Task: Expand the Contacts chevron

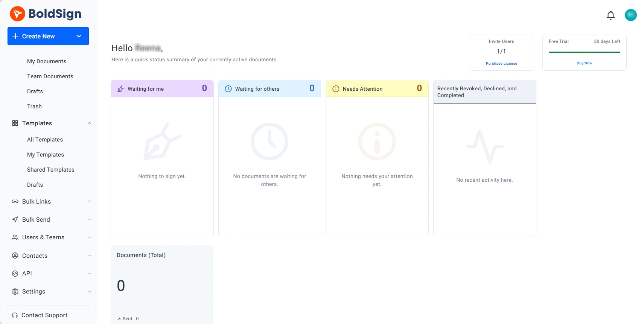Action: point(90,256)
